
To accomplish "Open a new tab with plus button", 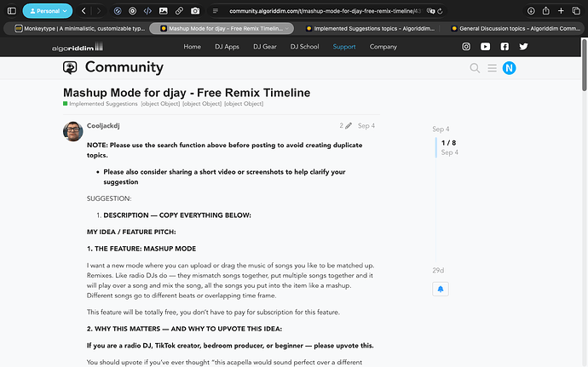I will (x=561, y=11).
